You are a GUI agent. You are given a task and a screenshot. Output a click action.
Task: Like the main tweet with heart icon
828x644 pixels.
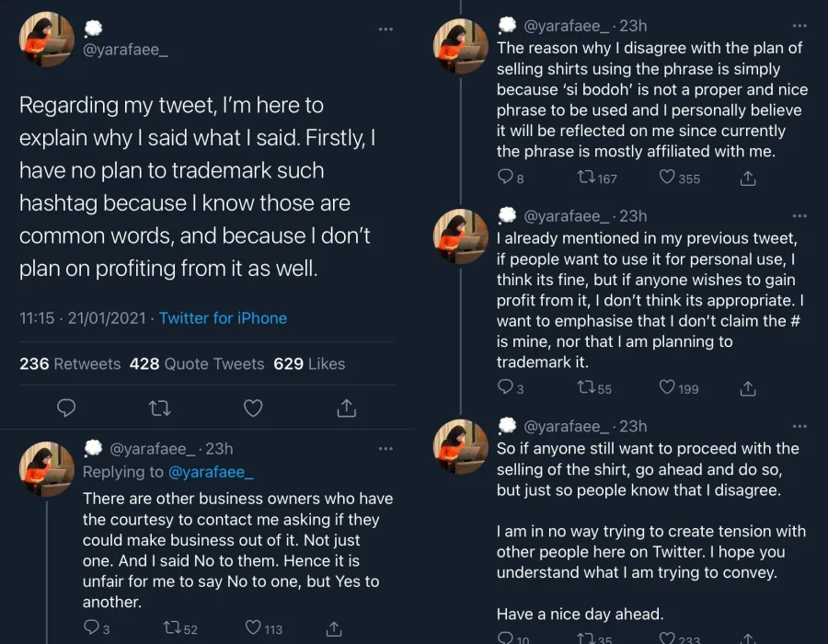click(253, 408)
